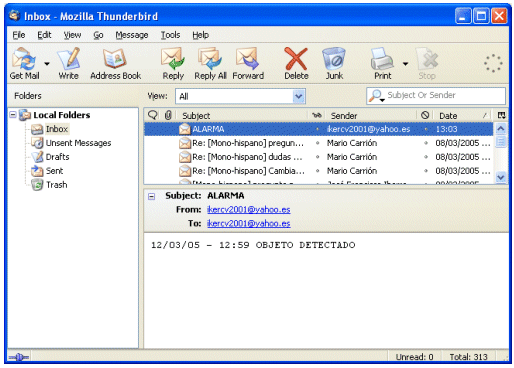Toggle junk dot on 'pregun...' message
Image resolution: width=514 pixels, height=368 pixels.
click(426, 143)
